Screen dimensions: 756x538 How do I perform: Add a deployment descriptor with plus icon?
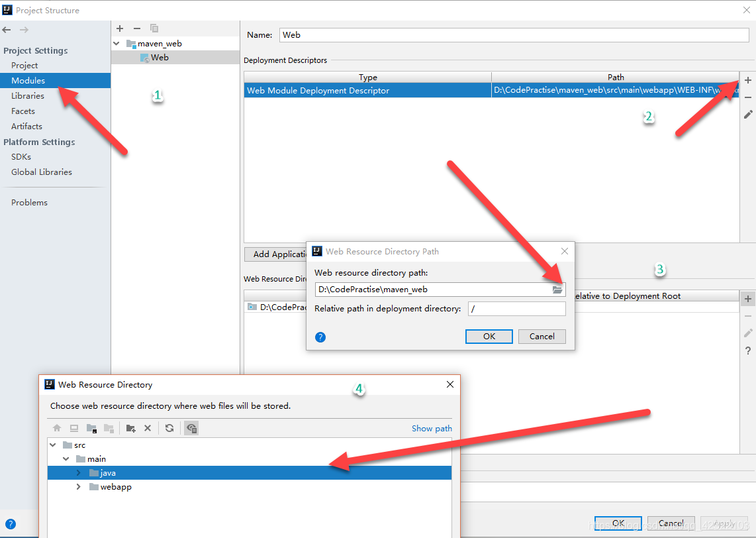tap(748, 80)
